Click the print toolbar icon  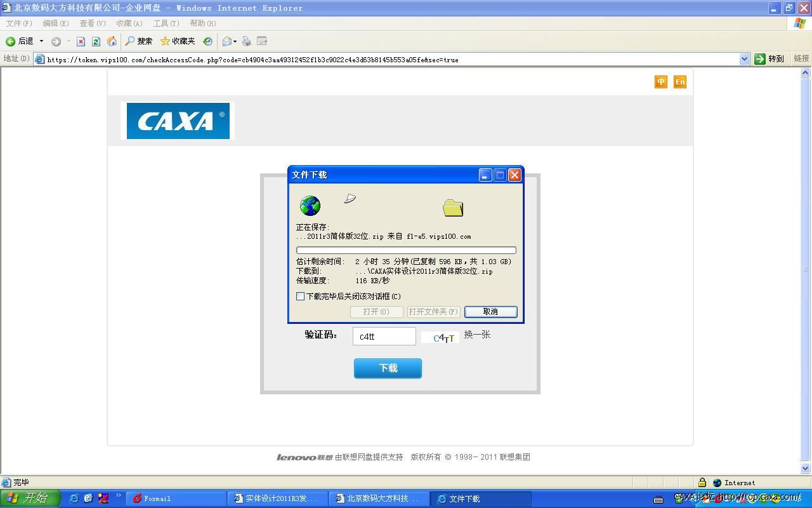246,41
